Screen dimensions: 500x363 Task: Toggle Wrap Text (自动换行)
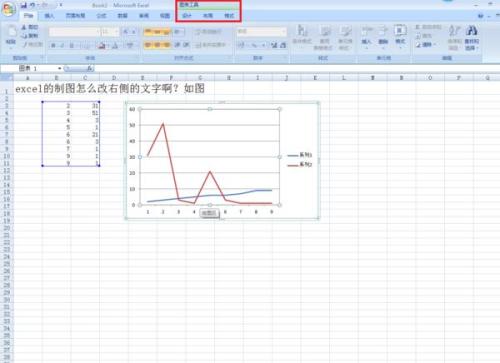coord(208,32)
